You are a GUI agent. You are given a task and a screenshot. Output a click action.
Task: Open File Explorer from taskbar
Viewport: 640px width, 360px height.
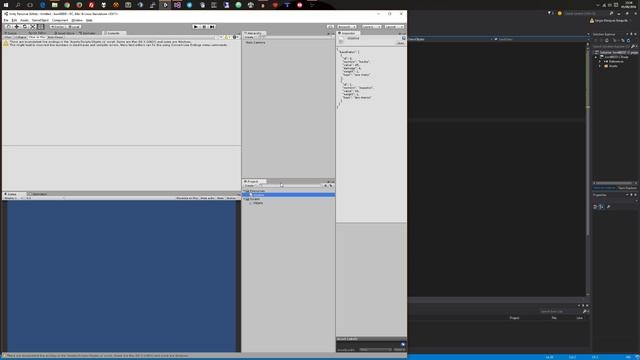coord(54,5)
